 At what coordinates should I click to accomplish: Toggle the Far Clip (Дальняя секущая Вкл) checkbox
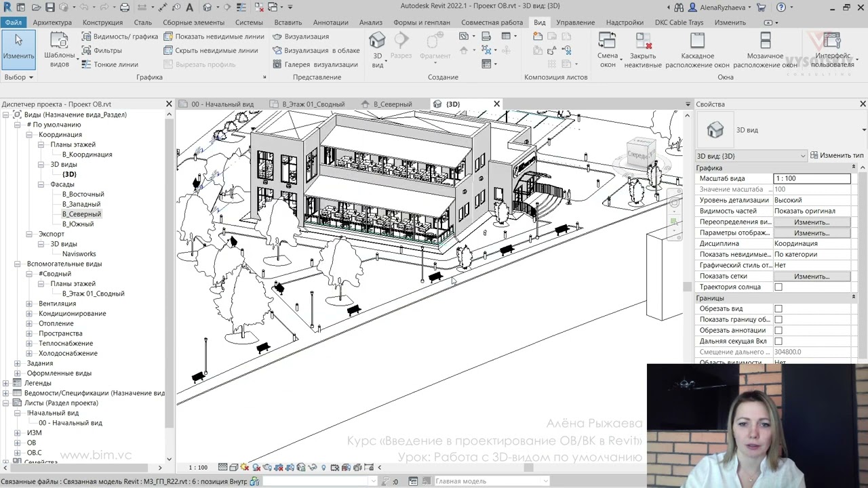point(778,342)
